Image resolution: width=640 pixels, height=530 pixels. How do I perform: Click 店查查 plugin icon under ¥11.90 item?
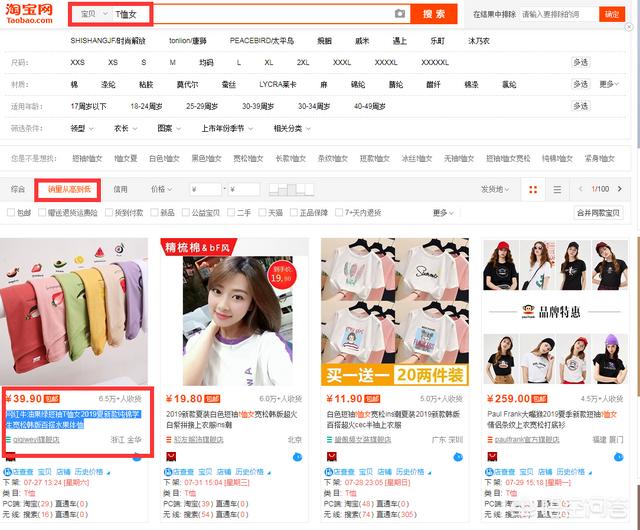click(x=328, y=472)
